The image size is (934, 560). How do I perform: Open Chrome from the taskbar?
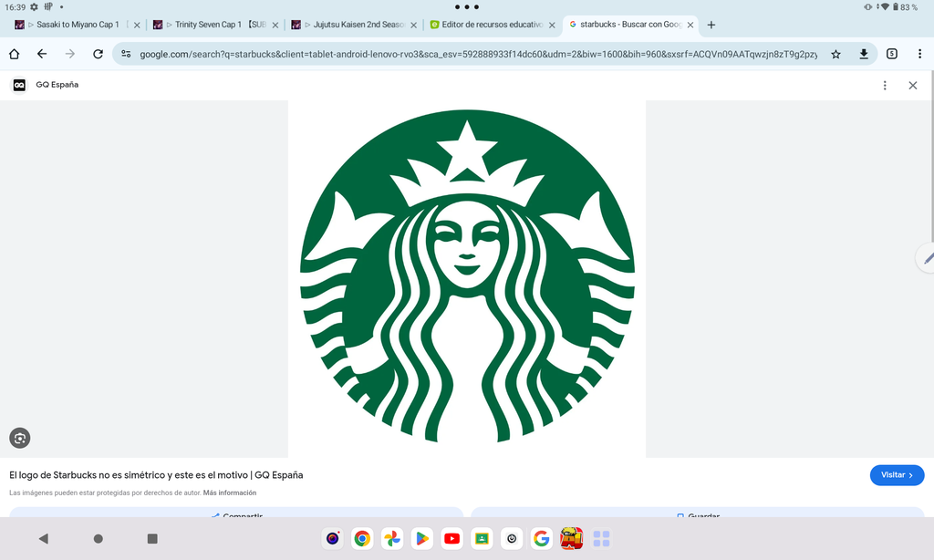click(x=362, y=539)
